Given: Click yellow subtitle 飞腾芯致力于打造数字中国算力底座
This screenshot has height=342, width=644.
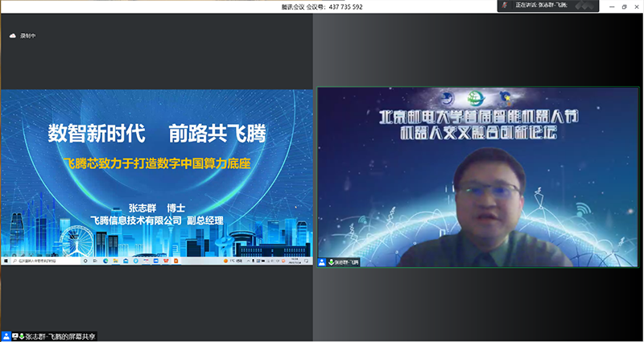Looking at the screenshot, I should pyautogui.click(x=157, y=164).
